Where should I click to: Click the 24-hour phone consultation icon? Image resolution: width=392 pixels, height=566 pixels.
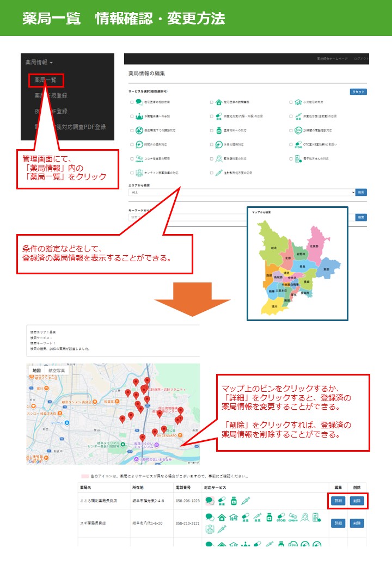pyautogui.click(x=298, y=131)
